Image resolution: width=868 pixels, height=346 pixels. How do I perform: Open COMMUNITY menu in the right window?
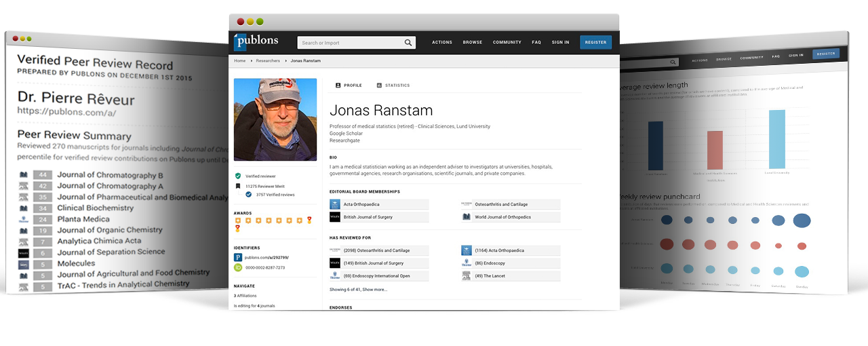[751, 58]
